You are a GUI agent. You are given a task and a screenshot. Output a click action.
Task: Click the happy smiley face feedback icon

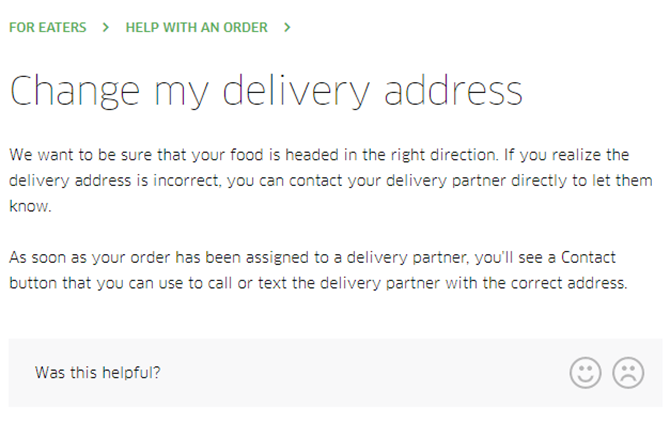(585, 373)
